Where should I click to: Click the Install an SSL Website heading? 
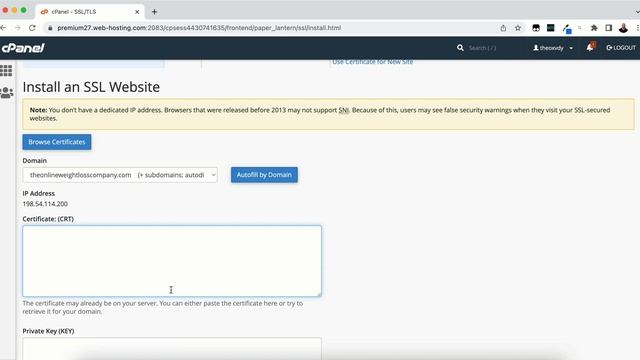(x=91, y=87)
